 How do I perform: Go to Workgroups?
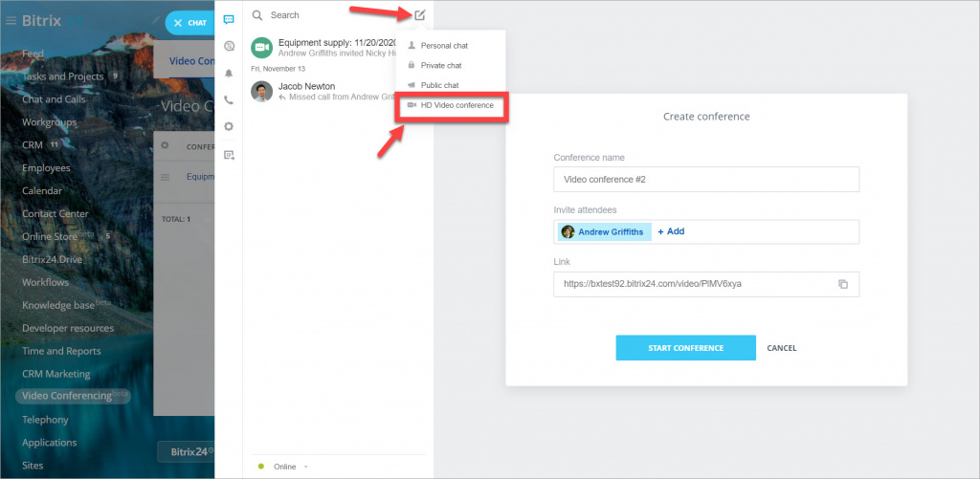tap(50, 122)
